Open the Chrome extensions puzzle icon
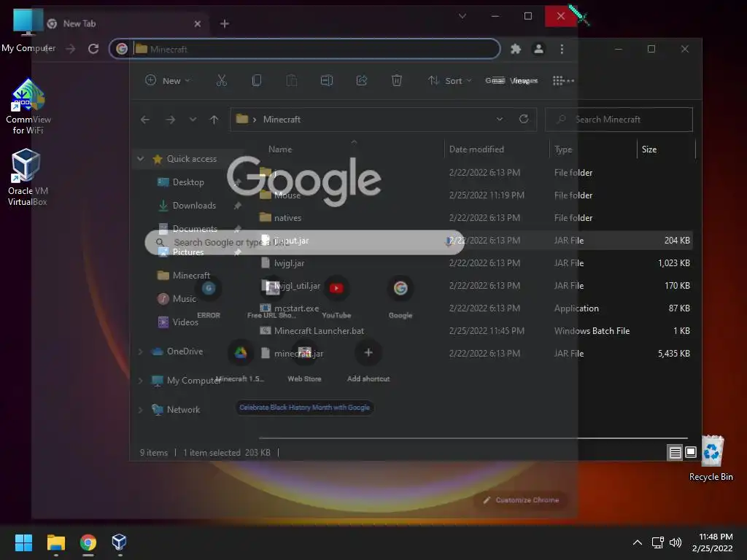747x560 pixels. (516, 49)
